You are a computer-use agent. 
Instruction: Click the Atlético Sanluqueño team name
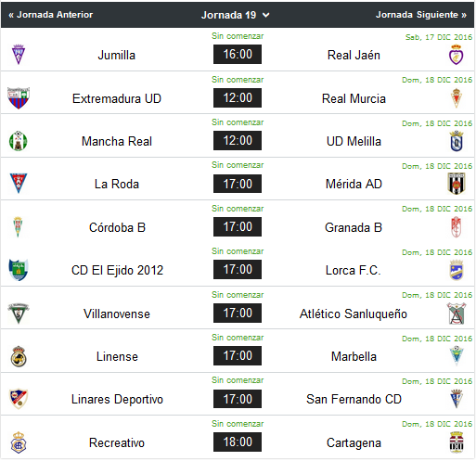pos(354,314)
